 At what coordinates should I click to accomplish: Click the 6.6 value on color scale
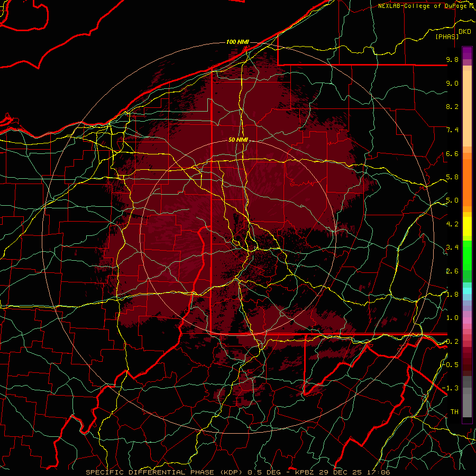coord(452,153)
